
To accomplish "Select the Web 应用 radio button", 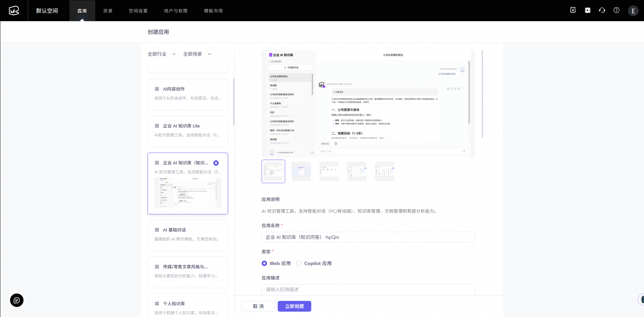I will pos(264,263).
